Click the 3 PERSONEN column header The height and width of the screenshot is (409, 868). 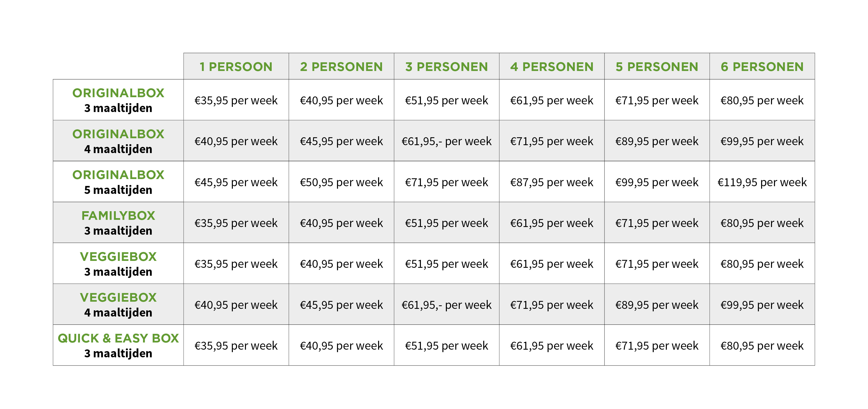[446, 66]
